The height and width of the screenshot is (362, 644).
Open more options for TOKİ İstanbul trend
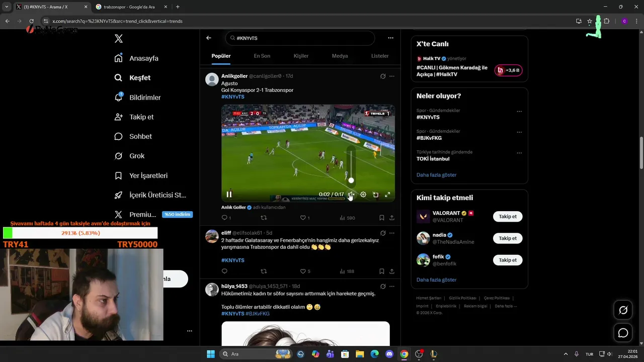[x=519, y=153]
